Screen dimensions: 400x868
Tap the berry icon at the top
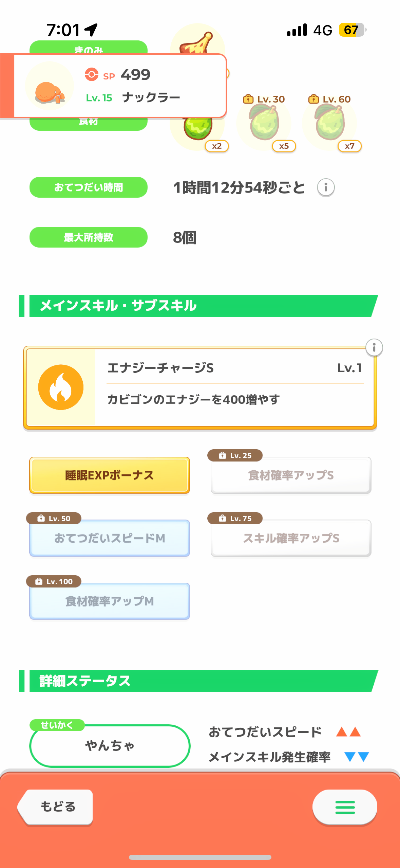[x=197, y=42]
